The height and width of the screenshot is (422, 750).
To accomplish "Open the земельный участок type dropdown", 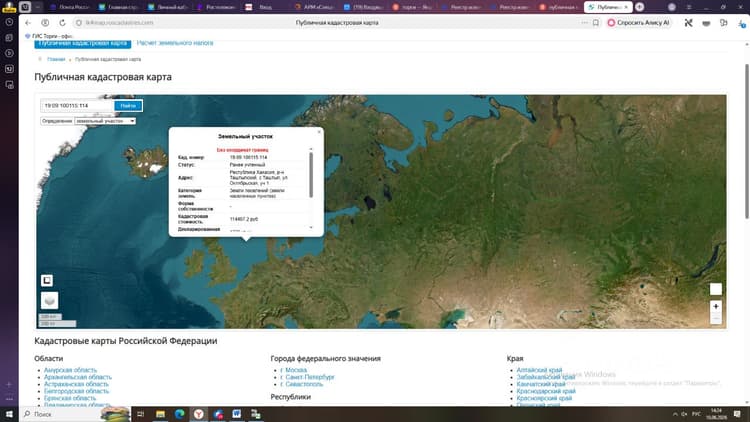I will (105, 121).
